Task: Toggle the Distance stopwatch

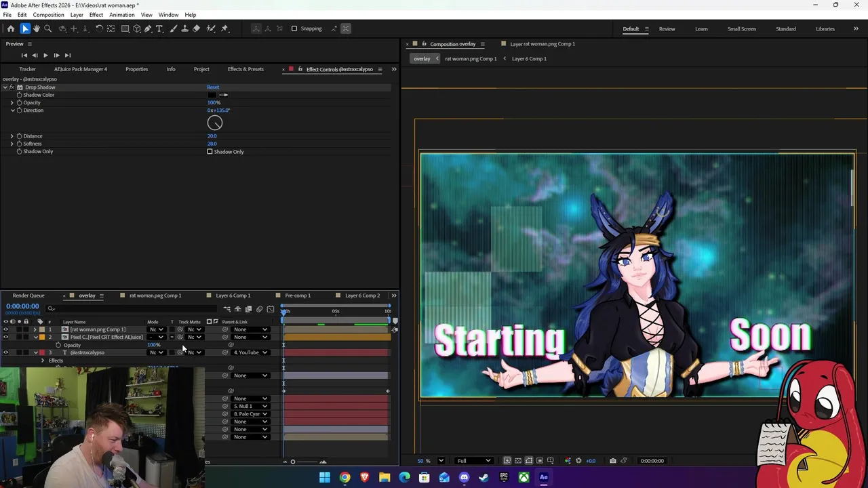Action: click(19, 136)
